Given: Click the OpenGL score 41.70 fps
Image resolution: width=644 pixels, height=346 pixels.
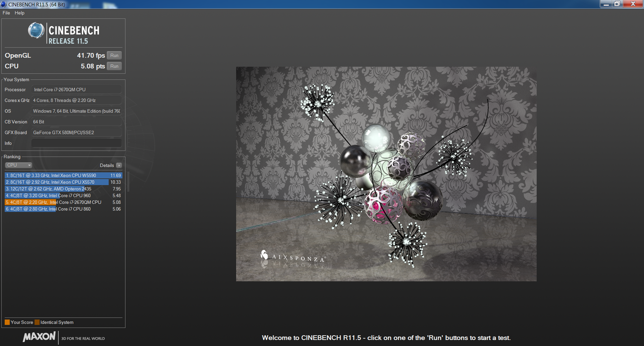Looking at the screenshot, I should click(91, 55).
